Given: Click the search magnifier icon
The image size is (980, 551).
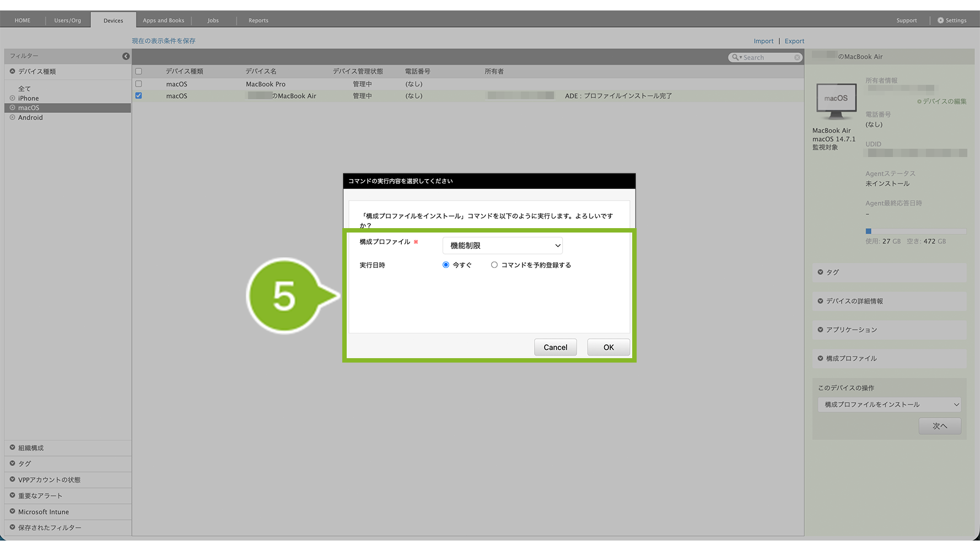Looking at the screenshot, I should 735,57.
